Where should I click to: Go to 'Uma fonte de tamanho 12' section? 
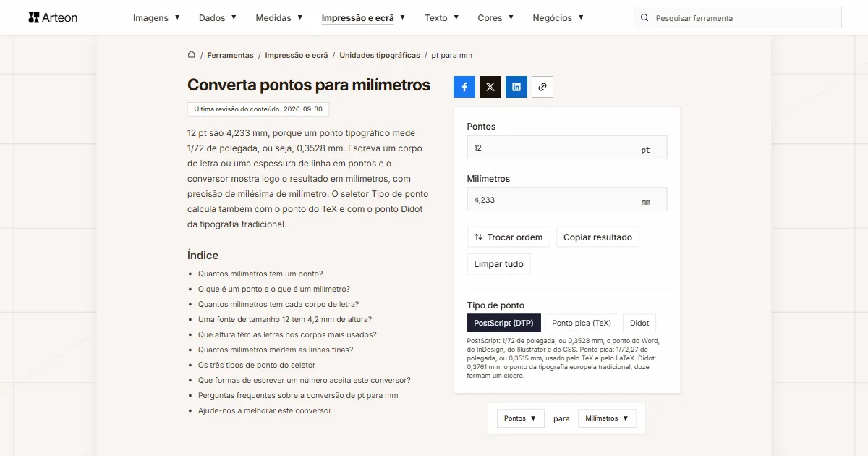click(x=285, y=319)
